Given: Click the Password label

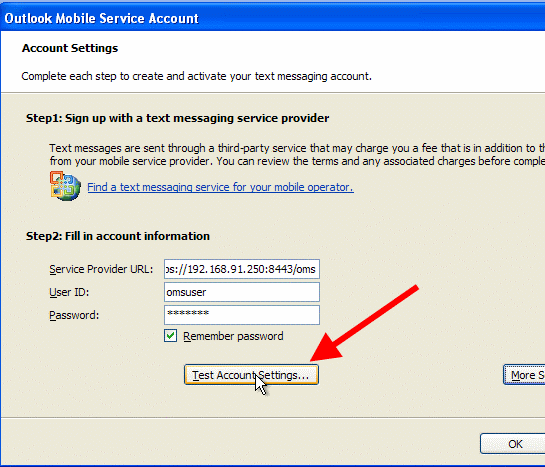Looking at the screenshot, I should point(74,315).
